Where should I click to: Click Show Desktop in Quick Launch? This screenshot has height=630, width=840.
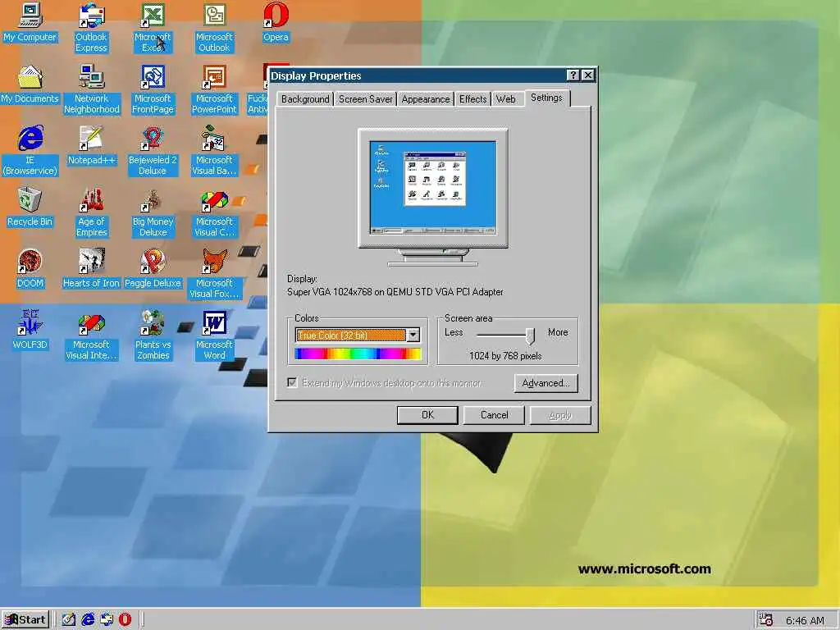click(x=69, y=620)
